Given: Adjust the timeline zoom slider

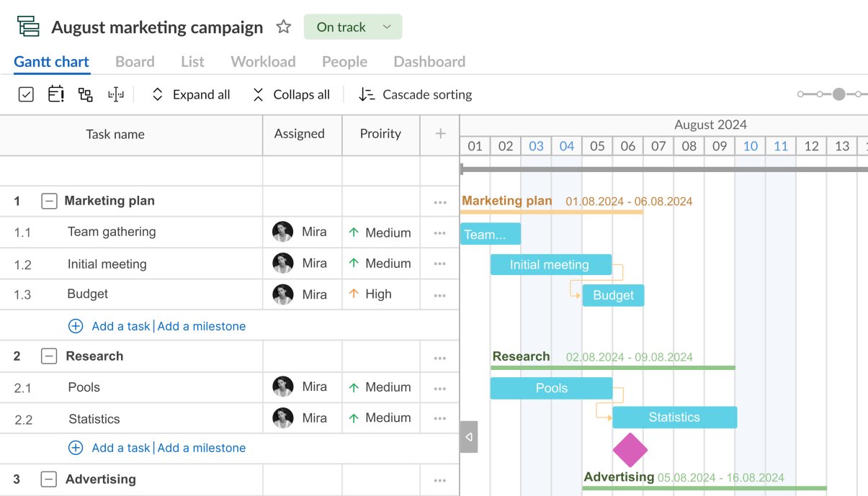Looking at the screenshot, I should tap(838, 94).
